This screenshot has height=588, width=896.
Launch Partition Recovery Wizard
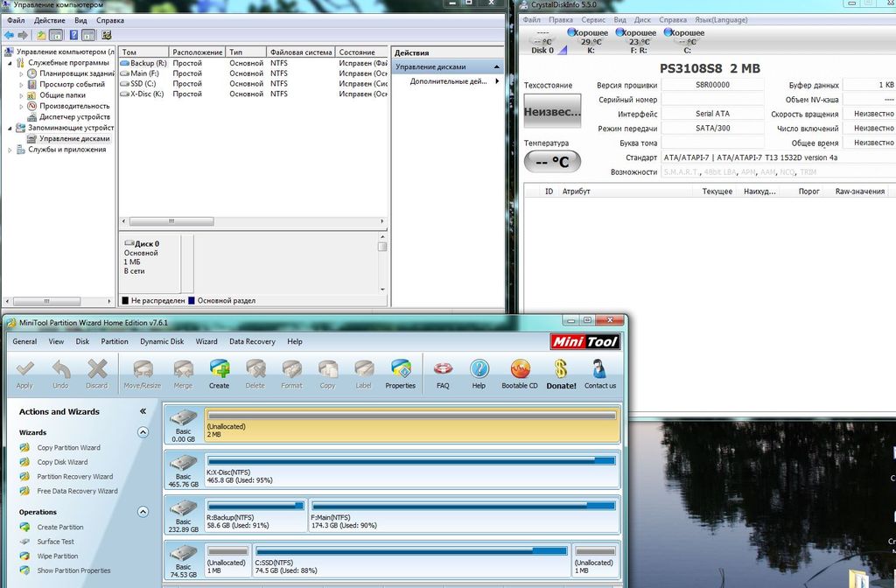point(75,476)
